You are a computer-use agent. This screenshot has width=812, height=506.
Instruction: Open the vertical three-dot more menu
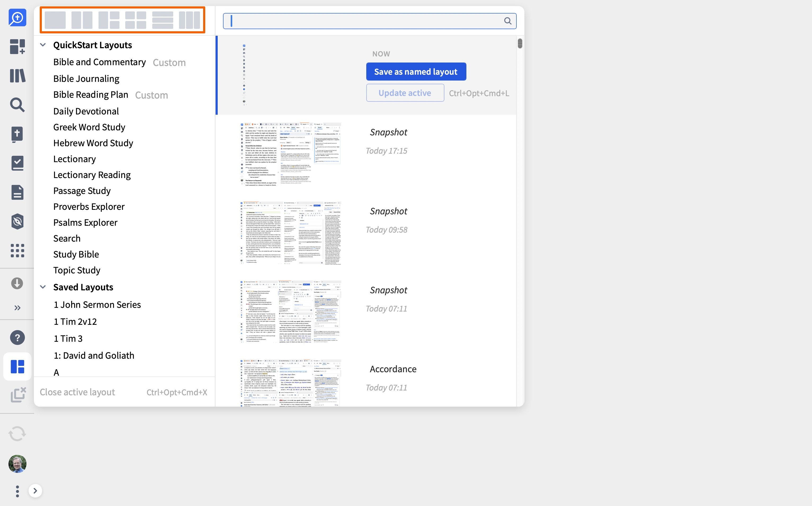coord(17,491)
